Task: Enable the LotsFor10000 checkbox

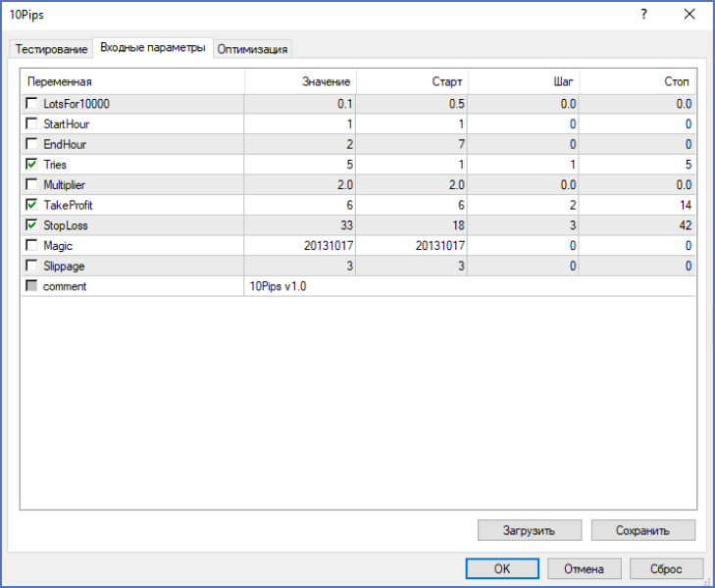Action: pyautogui.click(x=32, y=104)
